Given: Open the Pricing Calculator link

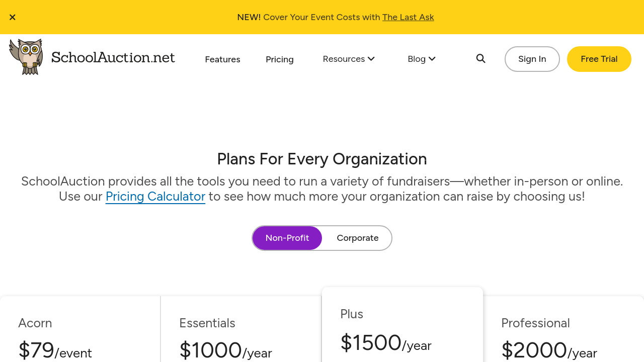Looking at the screenshot, I should pyautogui.click(x=155, y=196).
